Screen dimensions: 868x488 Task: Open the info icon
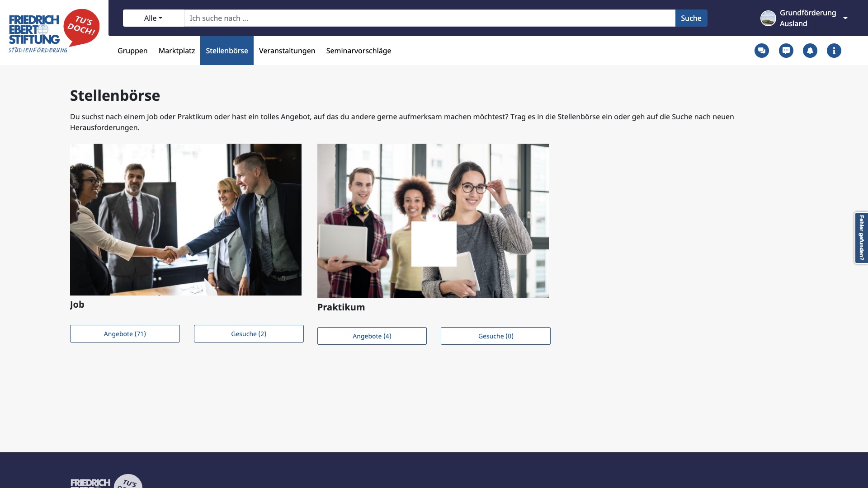point(834,51)
